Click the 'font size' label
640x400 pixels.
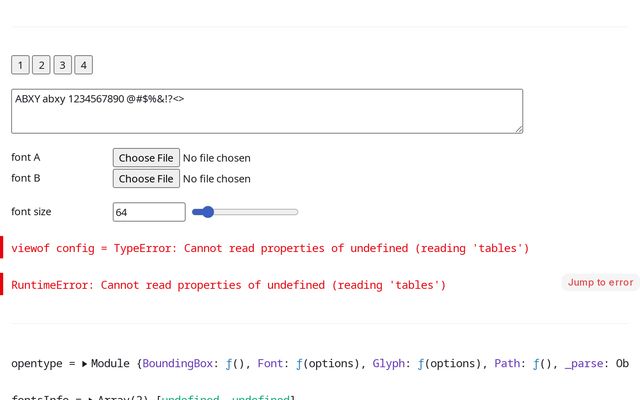pyautogui.click(x=31, y=212)
